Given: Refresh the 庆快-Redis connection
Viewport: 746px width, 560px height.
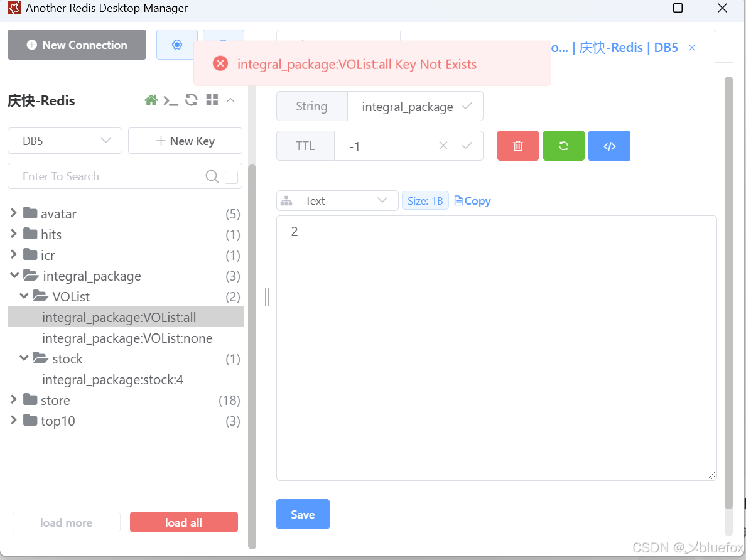Looking at the screenshot, I should point(192,100).
